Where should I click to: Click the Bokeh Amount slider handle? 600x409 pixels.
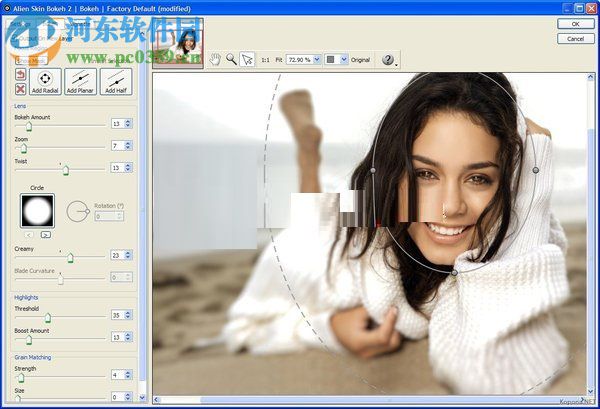point(29,126)
